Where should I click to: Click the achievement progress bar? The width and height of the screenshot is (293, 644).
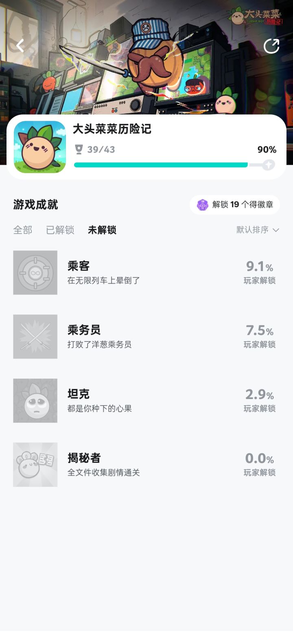pos(161,165)
